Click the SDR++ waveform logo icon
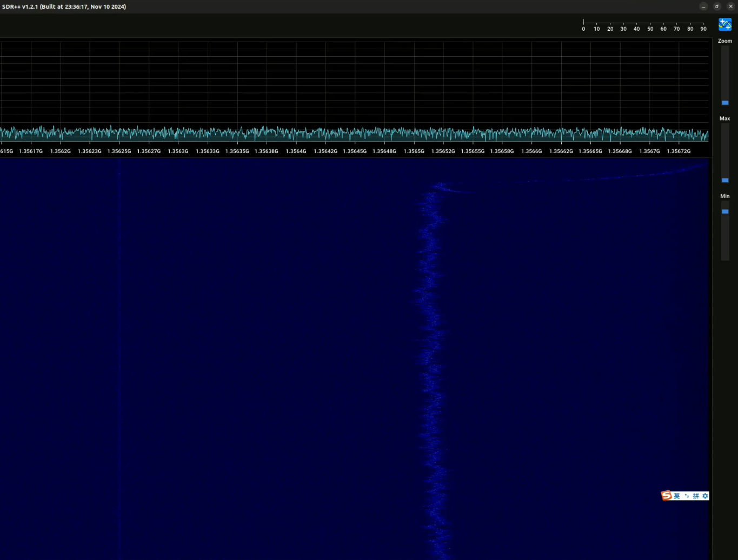This screenshot has height=560, width=738. (725, 24)
